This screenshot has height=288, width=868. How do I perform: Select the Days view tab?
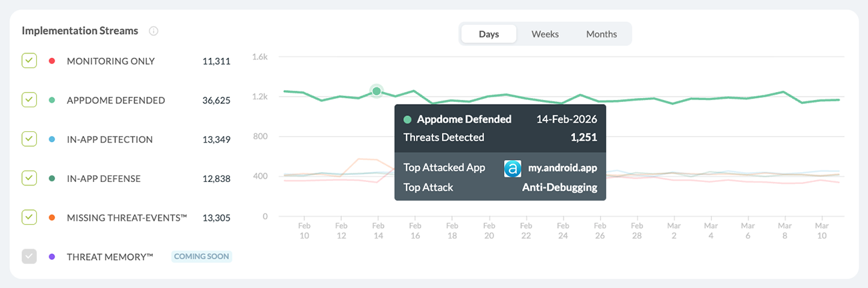point(489,34)
